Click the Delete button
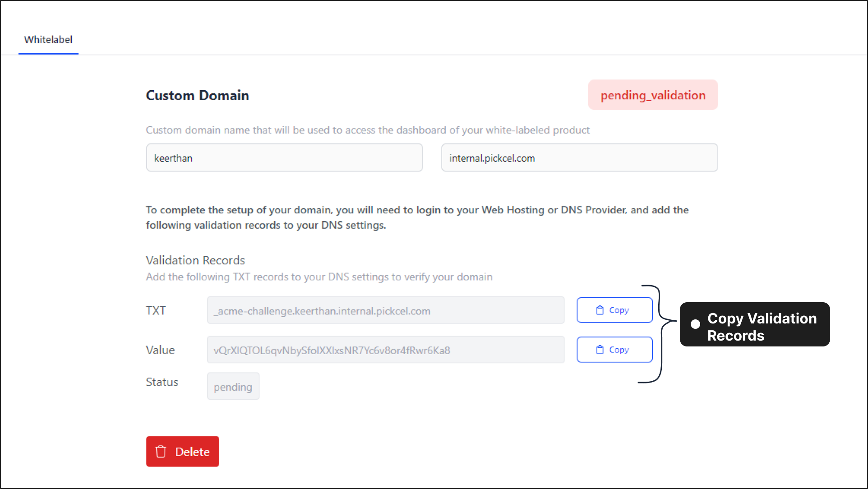 pos(183,451)
